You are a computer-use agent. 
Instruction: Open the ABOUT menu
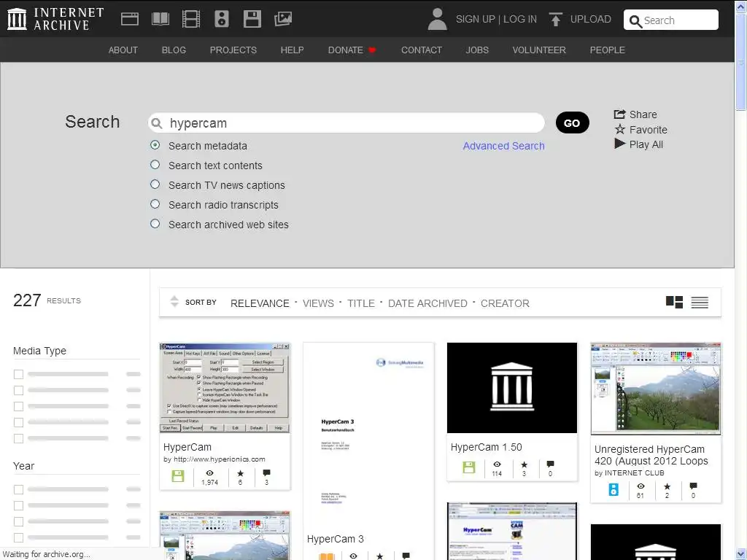pyautogui.click(x=123, y=50)
